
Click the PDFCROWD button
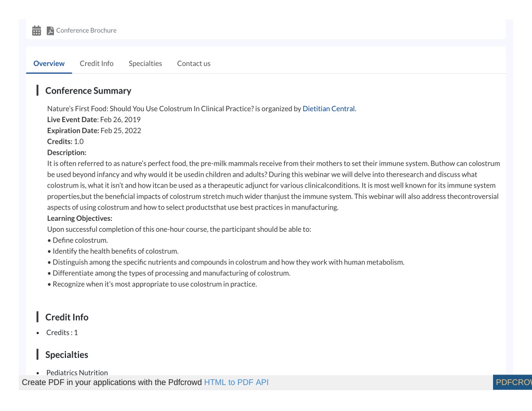point(512,382)
